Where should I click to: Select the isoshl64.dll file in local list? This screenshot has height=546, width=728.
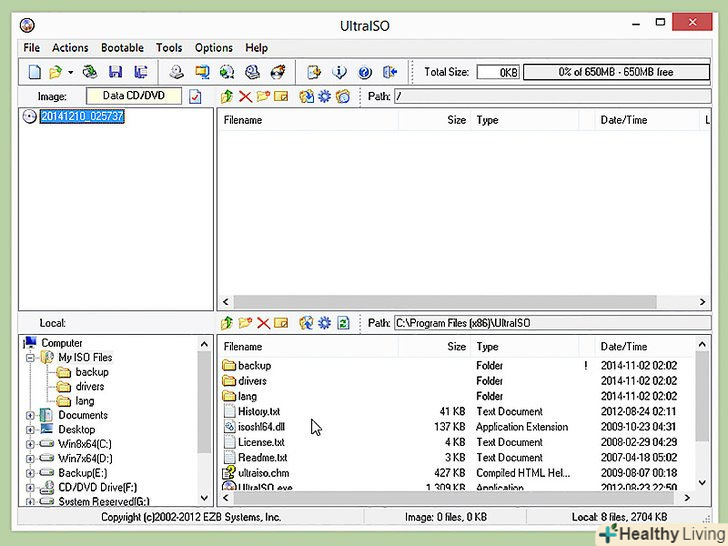tap(260, 427)
